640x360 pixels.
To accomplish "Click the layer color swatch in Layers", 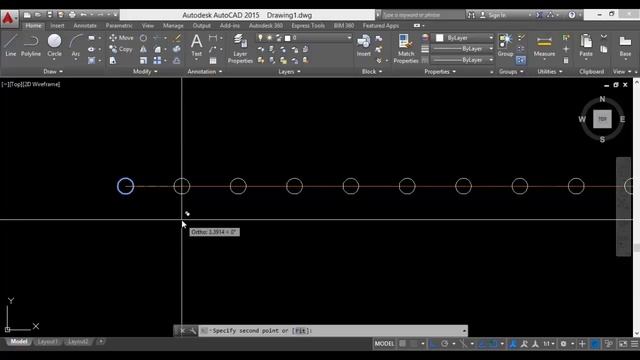I will pyautogui.click(x=287, y=38).
